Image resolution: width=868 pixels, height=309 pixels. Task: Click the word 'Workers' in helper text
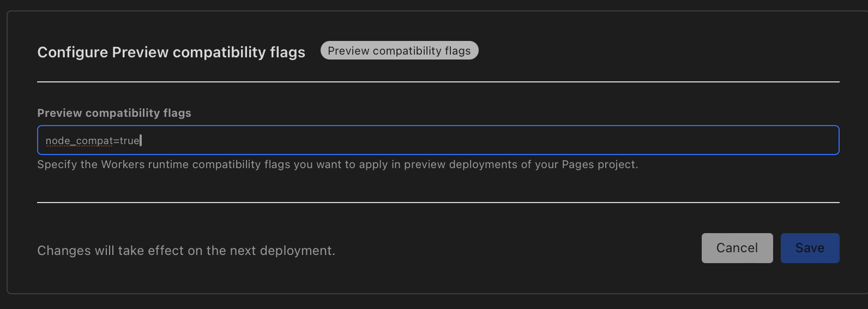tap(123, 164)
